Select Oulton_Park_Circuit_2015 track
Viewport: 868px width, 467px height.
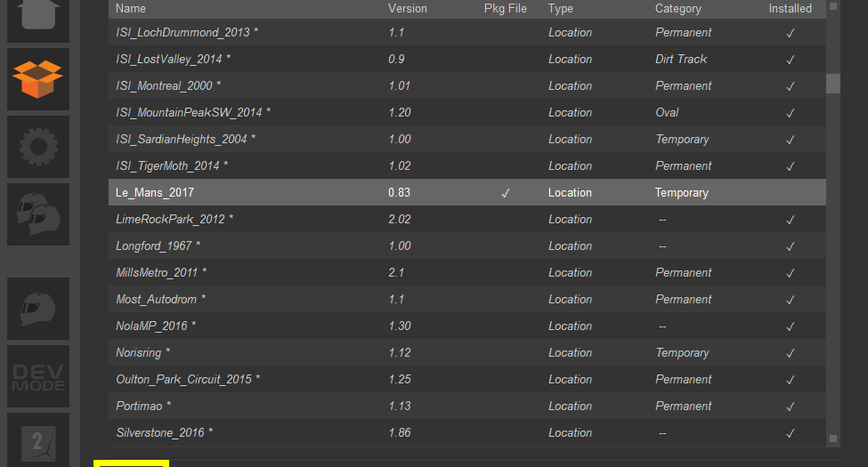coord(467,379)
